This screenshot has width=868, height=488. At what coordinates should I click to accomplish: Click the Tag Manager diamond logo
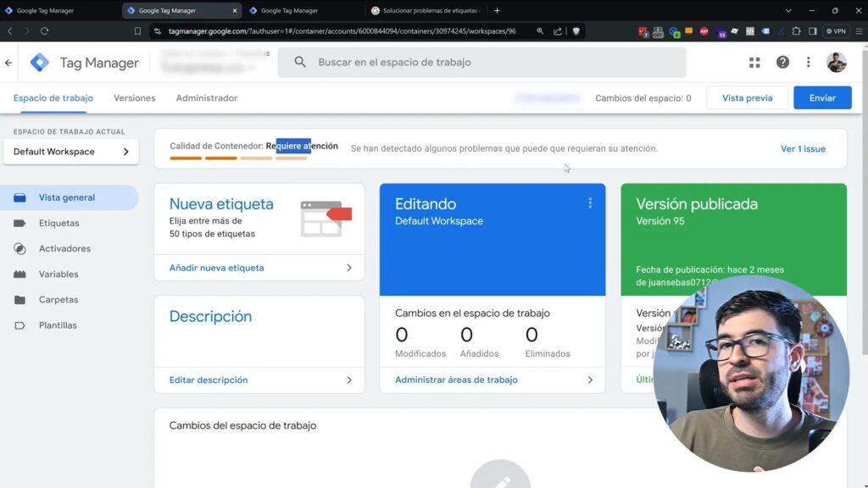coord(39,63)
